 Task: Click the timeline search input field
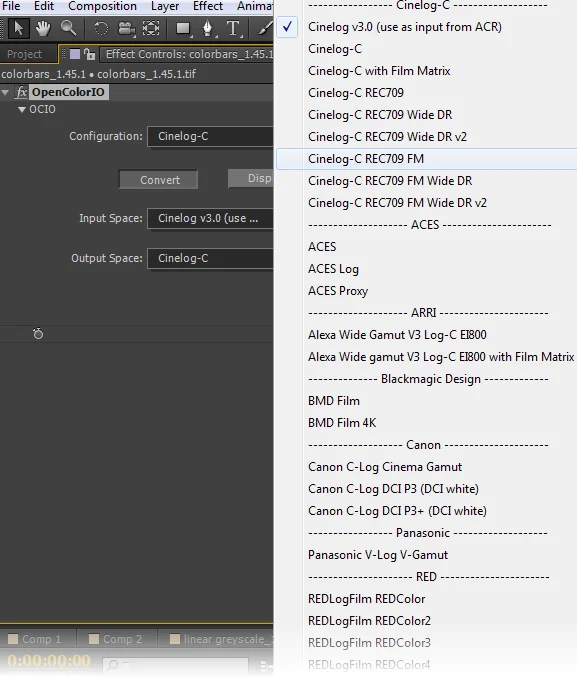[x=175, y=665]
